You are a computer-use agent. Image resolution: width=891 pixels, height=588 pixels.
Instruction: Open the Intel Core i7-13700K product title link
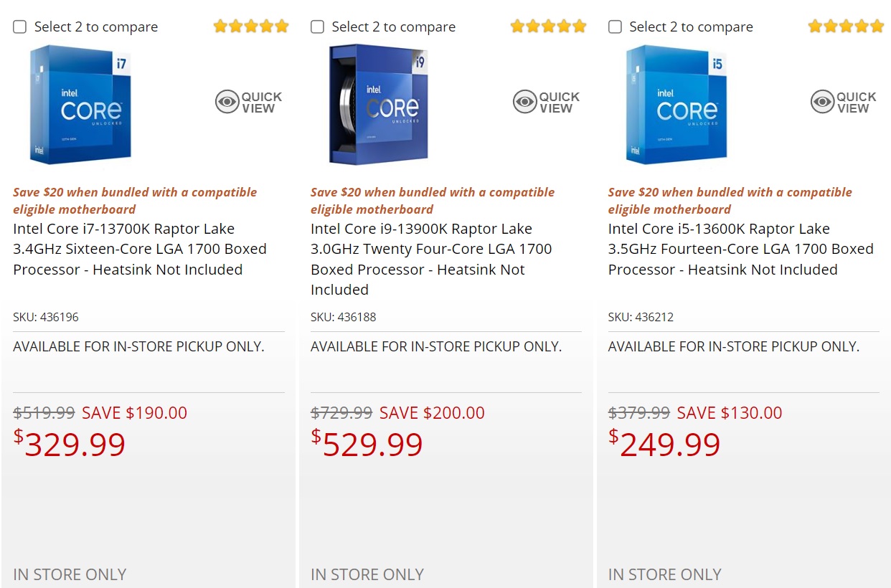coord(139,249)
